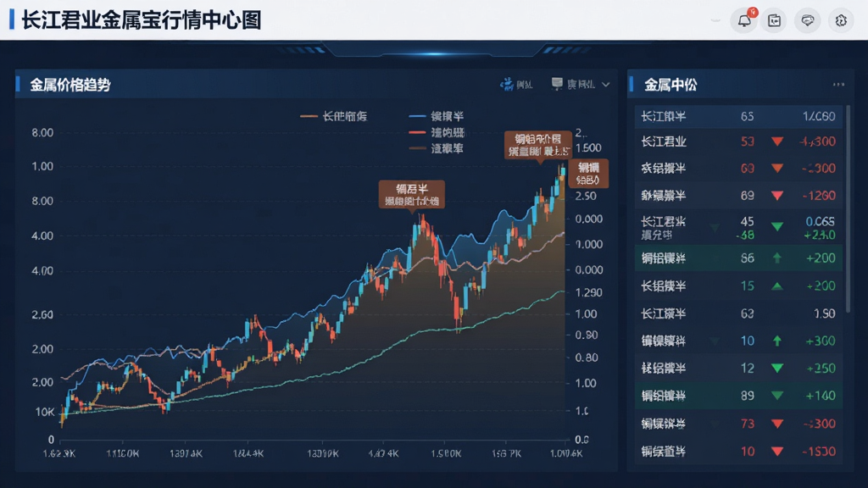Viewport: 868px width, 488px height.
Task: Click the value 15 in the list
Action: [x=748, y=286]
